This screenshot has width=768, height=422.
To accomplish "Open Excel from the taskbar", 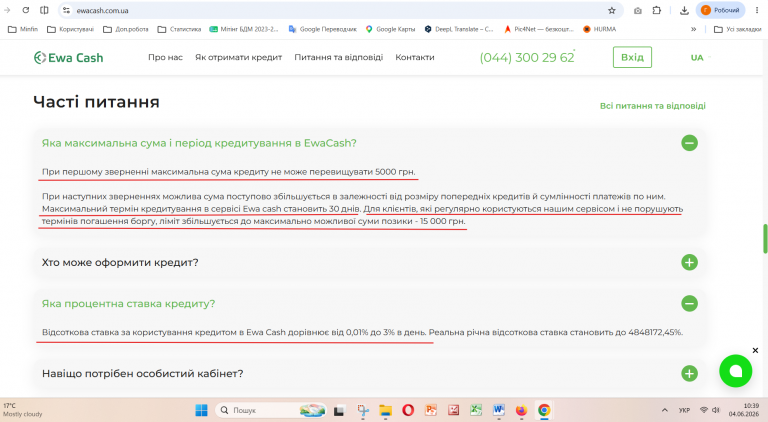I will [x=476, y=410].
